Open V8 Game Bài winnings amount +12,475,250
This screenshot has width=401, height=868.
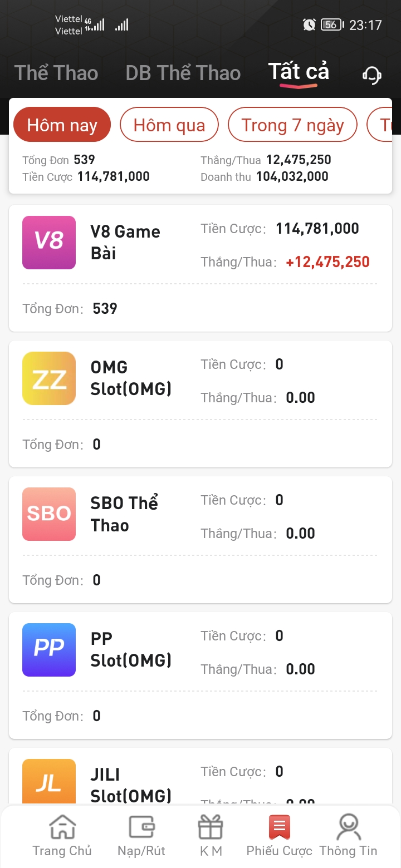pyautogui.click(x=327, y=262)
